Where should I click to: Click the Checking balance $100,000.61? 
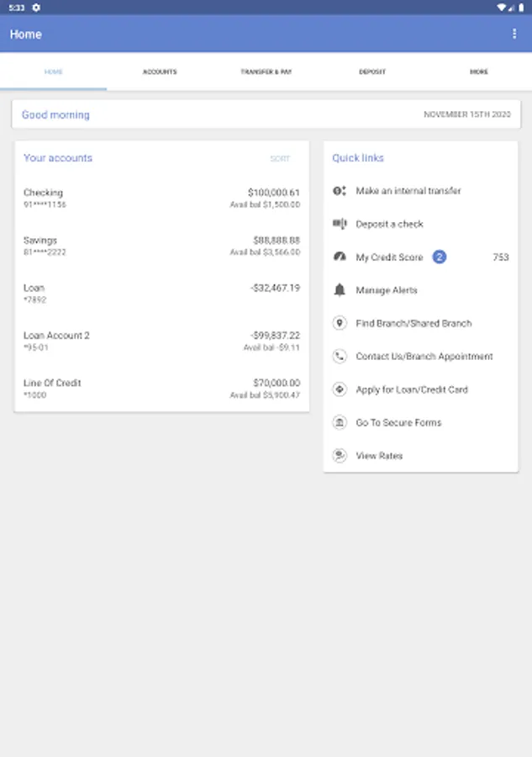(273, 193)
